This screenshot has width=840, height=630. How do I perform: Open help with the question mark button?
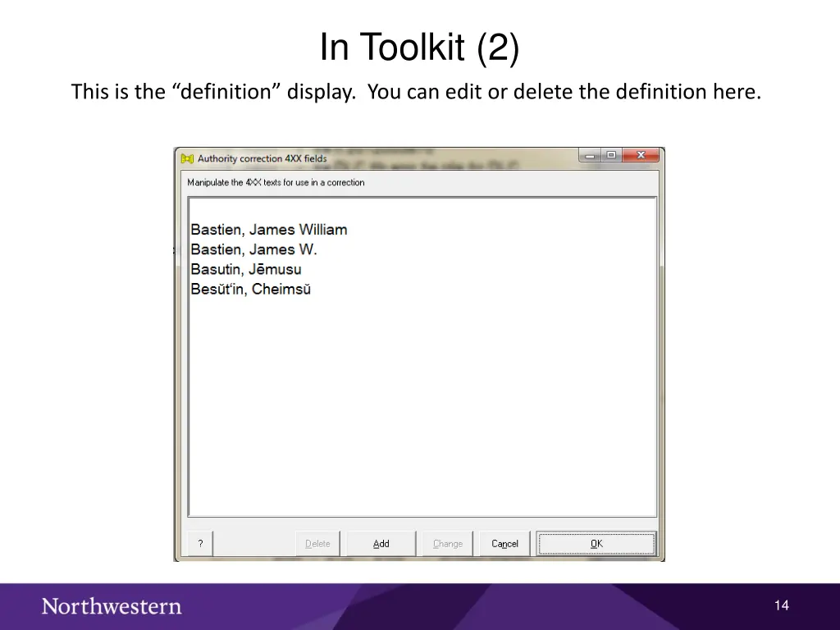[200, 544]
